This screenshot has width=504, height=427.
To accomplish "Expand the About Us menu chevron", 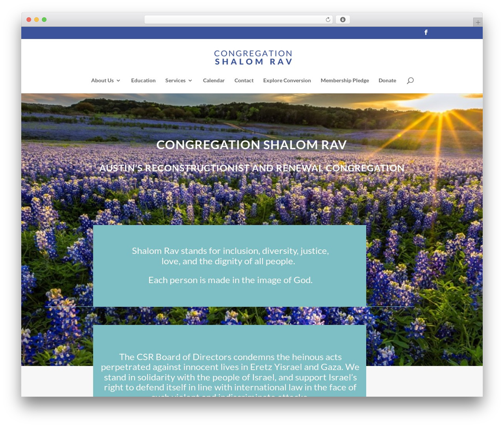I will coord(118,81).
